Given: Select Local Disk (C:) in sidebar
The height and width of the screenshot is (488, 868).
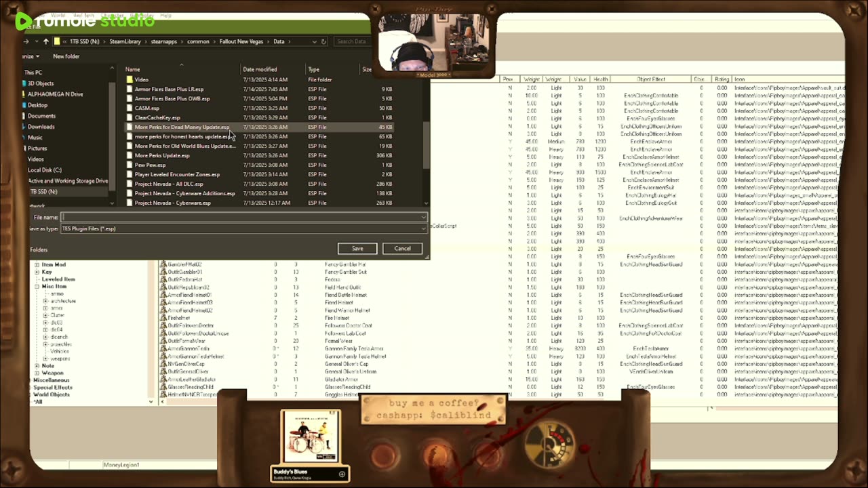Looking at the screenshot, I should click(45, 170).
